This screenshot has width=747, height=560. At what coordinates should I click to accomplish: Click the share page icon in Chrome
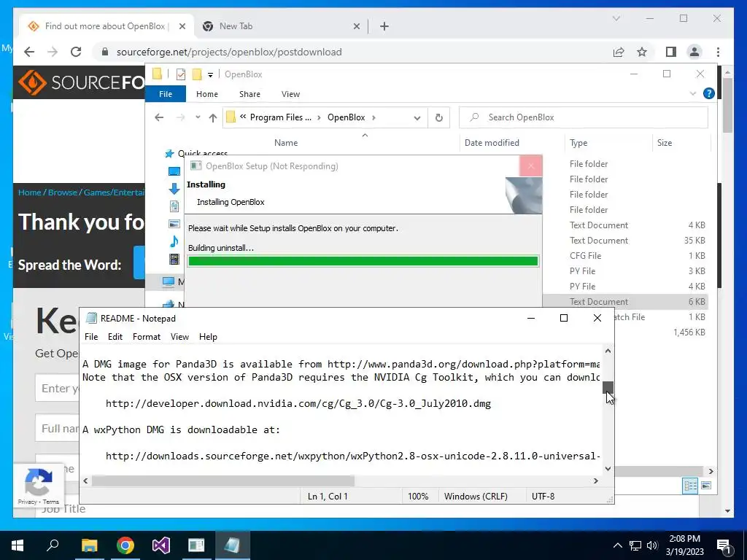pos(619,52)
